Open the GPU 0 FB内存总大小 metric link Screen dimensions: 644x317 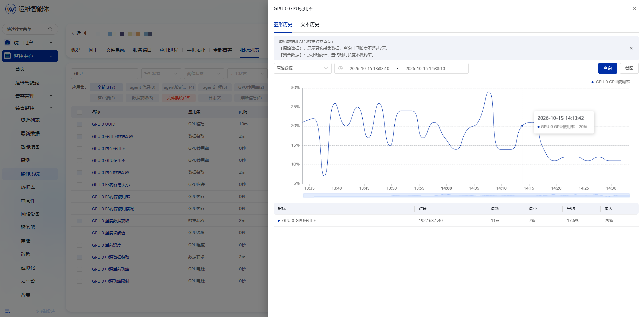[111, 185]
